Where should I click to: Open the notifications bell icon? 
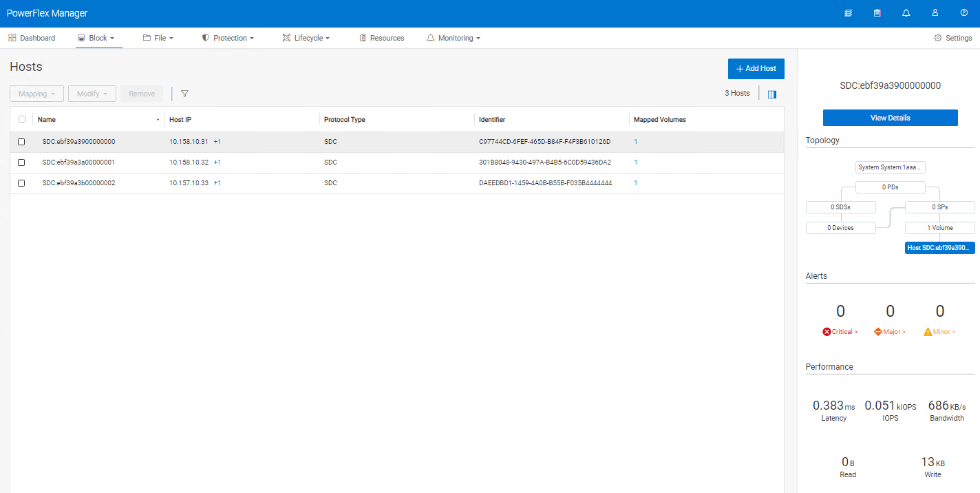(906, 12)
